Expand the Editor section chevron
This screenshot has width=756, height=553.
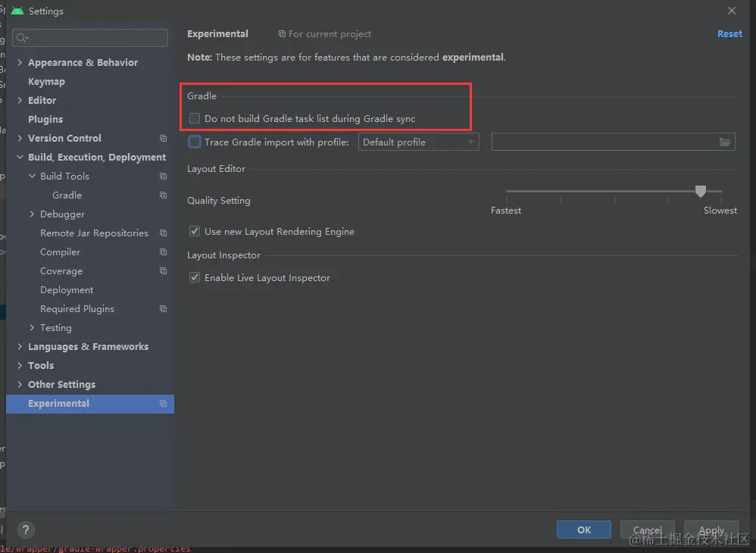click(20, 100)
